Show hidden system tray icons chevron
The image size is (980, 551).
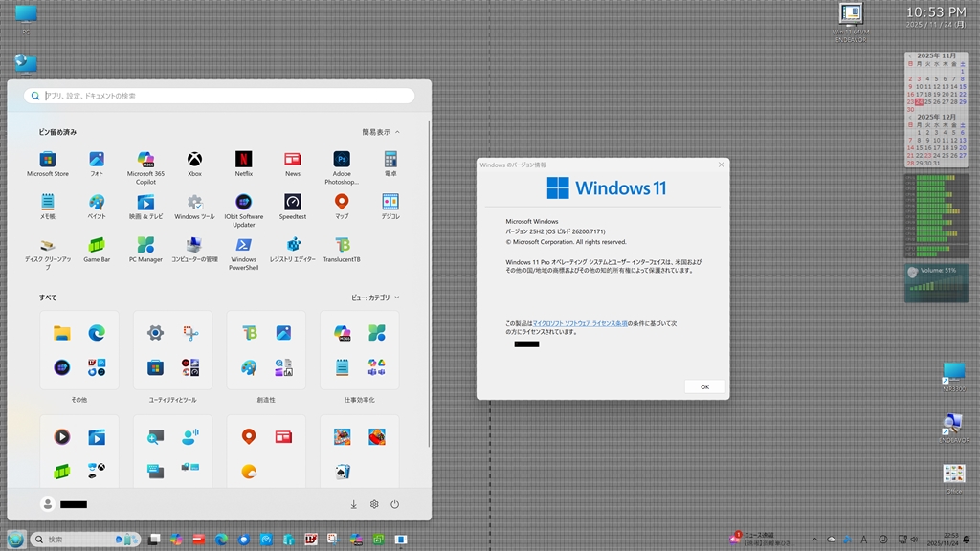coord(814,540)
